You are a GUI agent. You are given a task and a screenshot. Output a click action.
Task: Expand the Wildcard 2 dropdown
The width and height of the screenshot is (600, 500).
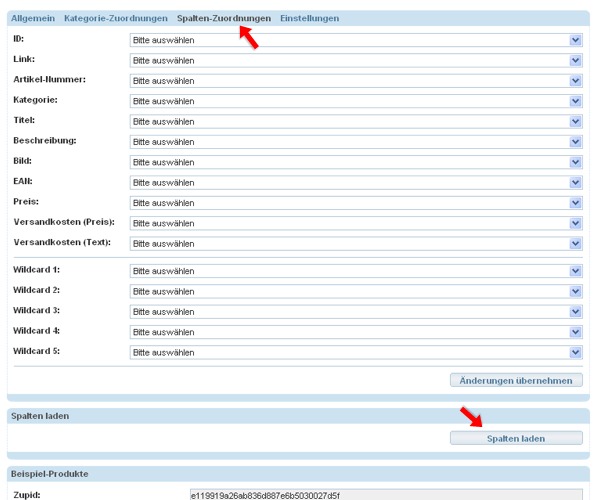pyautogui.click(x=356, y=292)
